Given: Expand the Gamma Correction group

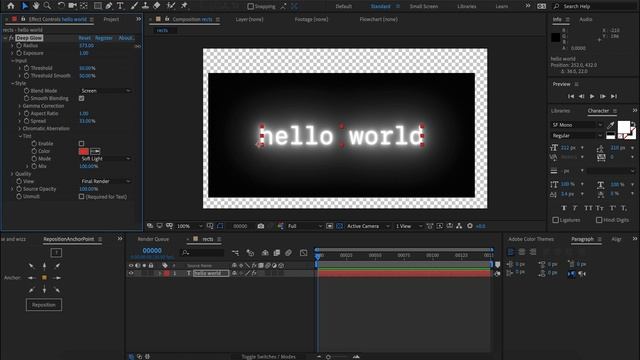Looking at the screenshot, I should (x=20, y=106).
